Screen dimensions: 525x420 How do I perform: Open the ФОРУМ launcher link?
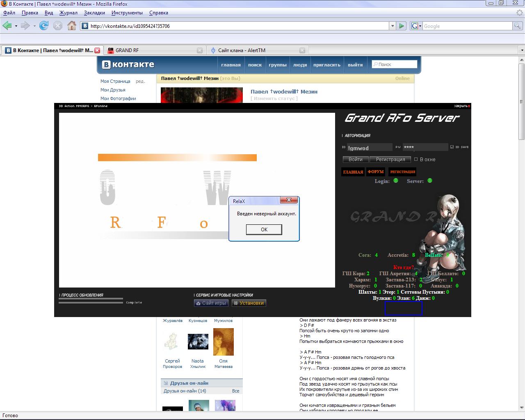click(x=376, y=172)
